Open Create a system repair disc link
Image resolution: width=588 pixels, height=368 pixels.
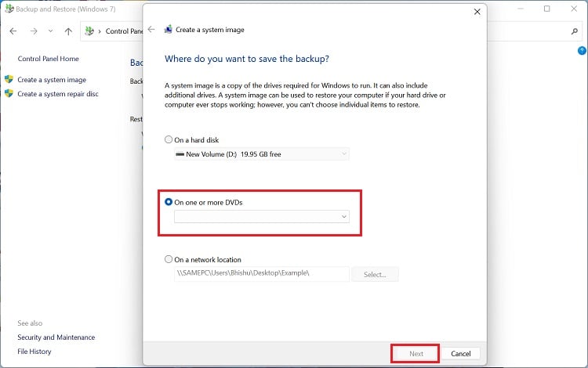(x=58, y=94)
